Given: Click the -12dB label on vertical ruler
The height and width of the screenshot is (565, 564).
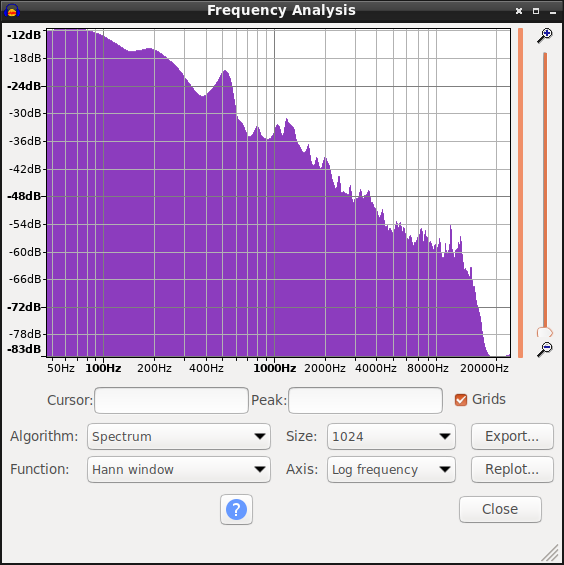Looking at the screenshot, I should 24,35.
